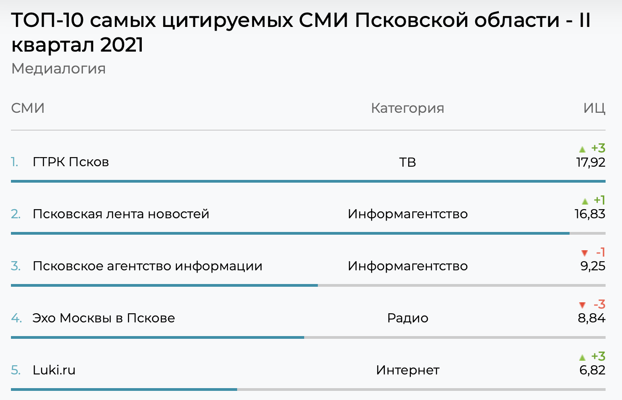622x400 pixels.
Task: Click the ГТРК Псков blue progress bar
Action: pos(308,181)
